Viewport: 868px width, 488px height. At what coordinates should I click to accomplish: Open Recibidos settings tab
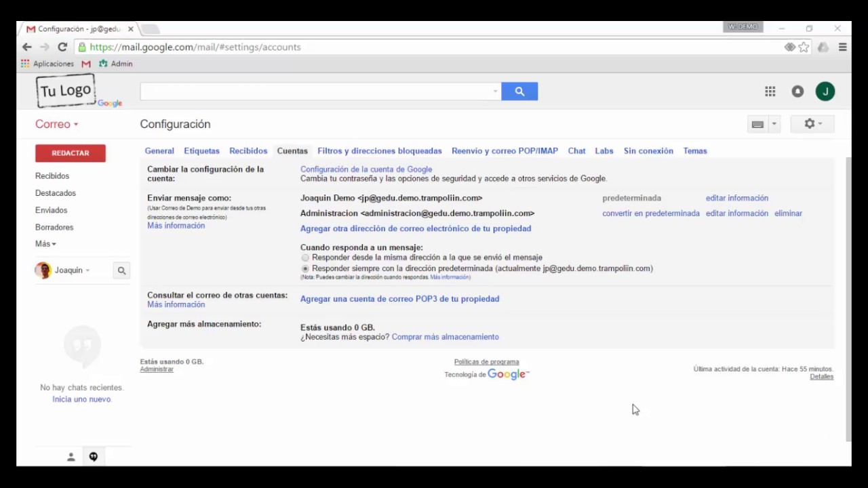(248, 151)
